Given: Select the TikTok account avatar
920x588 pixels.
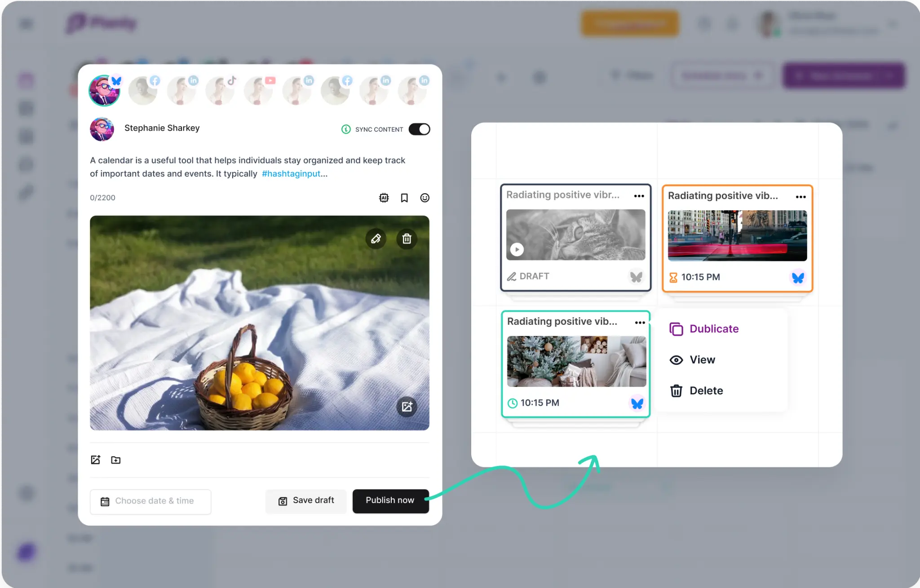Looking at the screenshot, I should (220, 90).
